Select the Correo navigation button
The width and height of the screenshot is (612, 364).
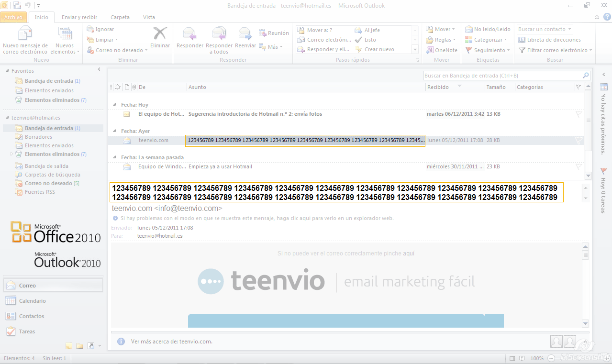click(53, 286)
